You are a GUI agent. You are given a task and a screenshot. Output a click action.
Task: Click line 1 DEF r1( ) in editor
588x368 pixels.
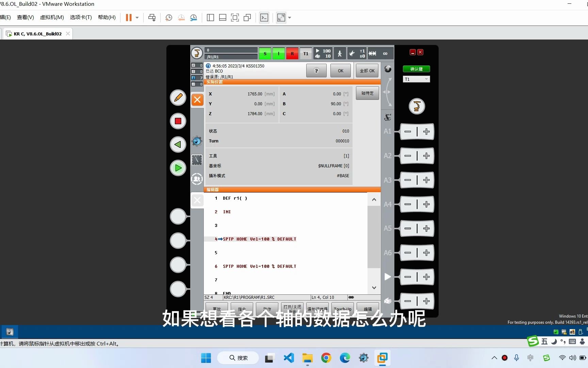pos(235,198)
